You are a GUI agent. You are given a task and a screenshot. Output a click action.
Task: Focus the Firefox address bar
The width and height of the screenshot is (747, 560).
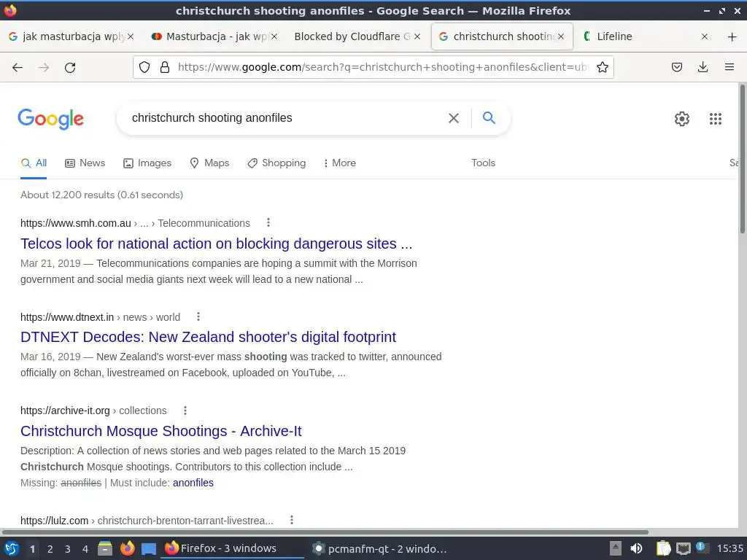(x=383, y=67)
